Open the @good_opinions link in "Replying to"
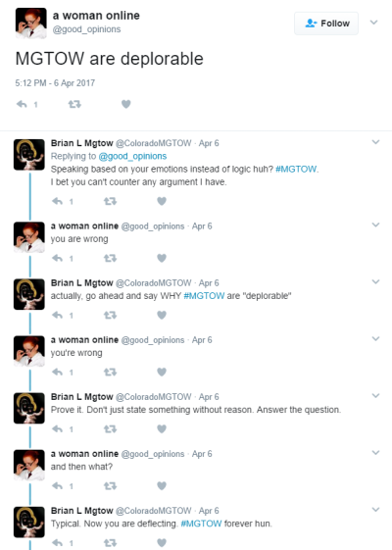 click(132, 156)
